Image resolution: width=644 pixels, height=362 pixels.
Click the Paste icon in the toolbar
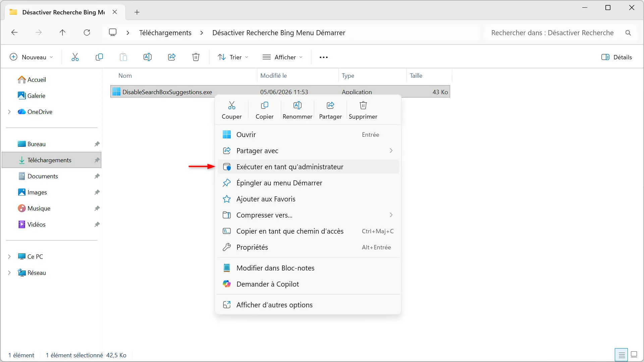pos(123,57)
